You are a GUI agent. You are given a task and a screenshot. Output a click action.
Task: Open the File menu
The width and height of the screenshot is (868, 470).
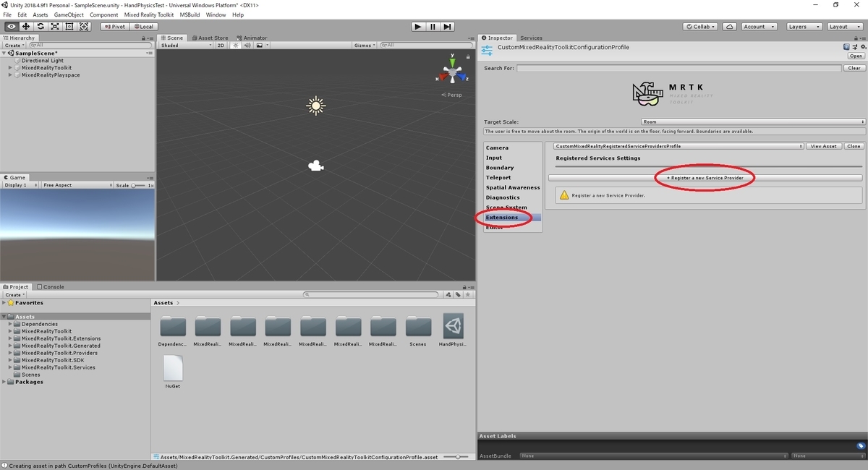[x=8, y=14]
